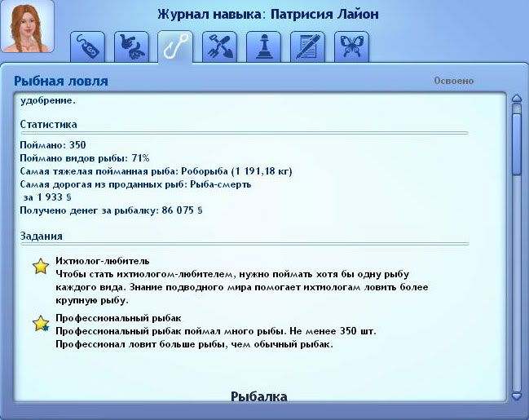Click the vertical scrollbar thumb
Viewport: 529px width, 420px height.
point(516,143)
